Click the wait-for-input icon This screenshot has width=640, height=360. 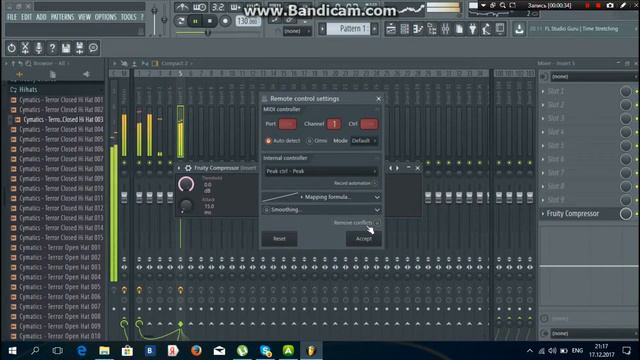click(200, 7)
